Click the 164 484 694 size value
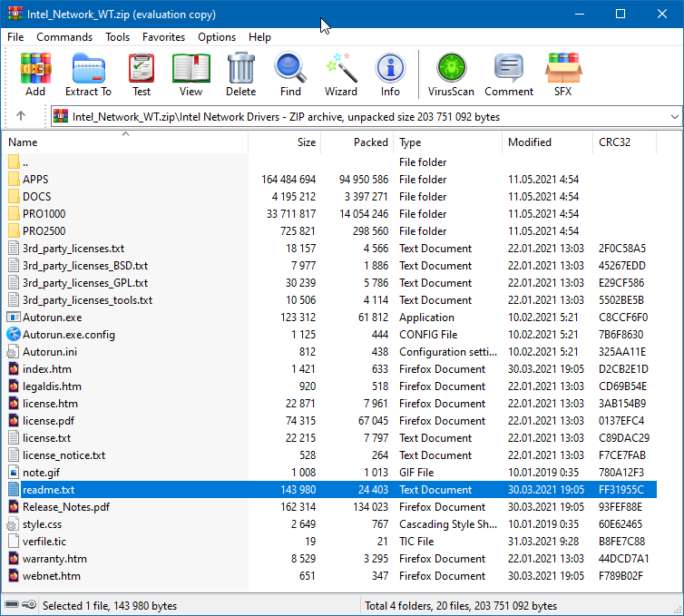The image size is (684, 616). (288, 180)
